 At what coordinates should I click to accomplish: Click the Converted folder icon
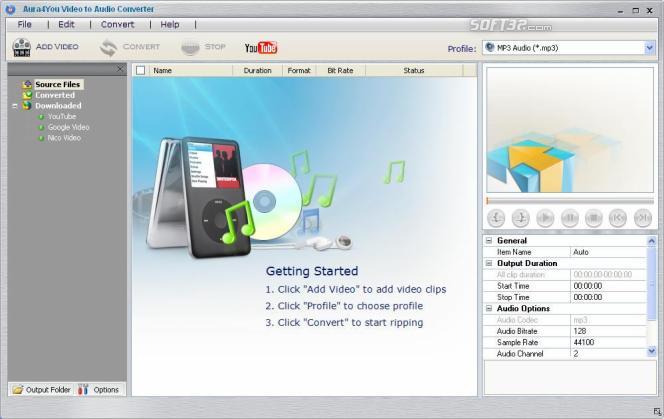(28, 95)
